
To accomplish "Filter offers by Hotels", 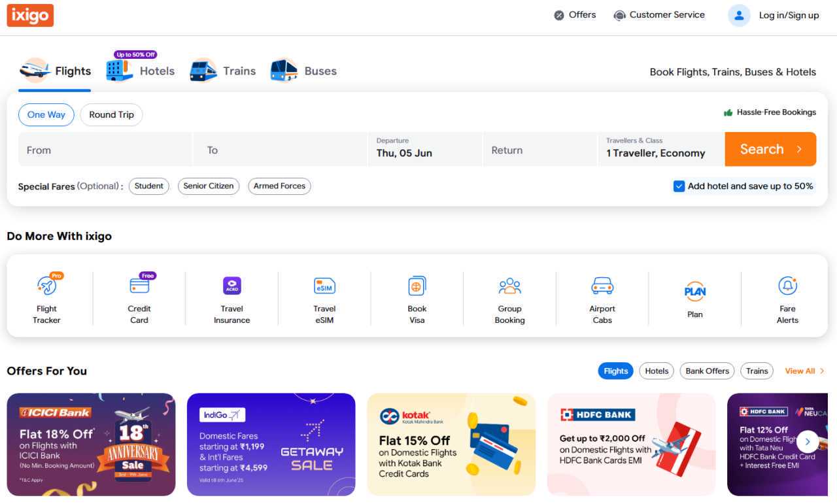I will pyautogui.click(x=657, y=371).
